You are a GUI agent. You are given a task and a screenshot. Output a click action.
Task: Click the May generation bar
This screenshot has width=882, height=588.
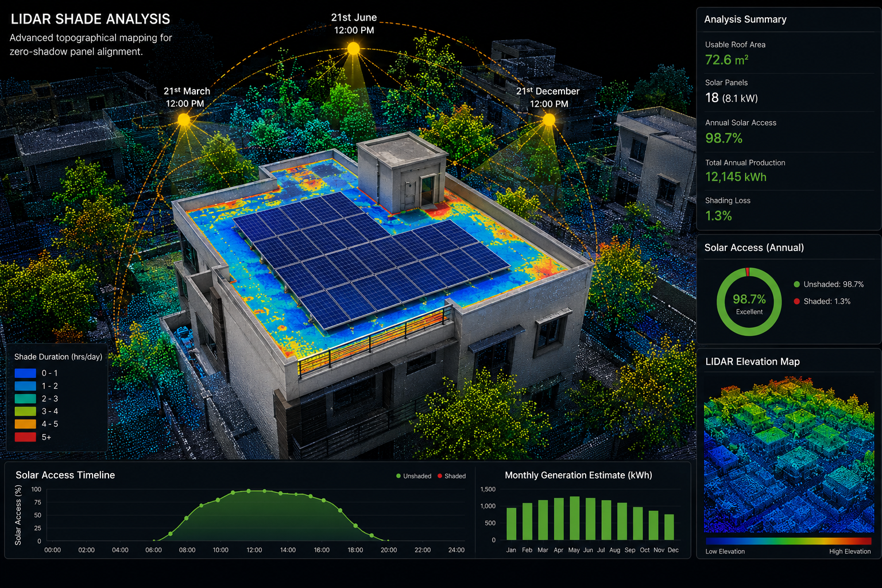[574, 518]
